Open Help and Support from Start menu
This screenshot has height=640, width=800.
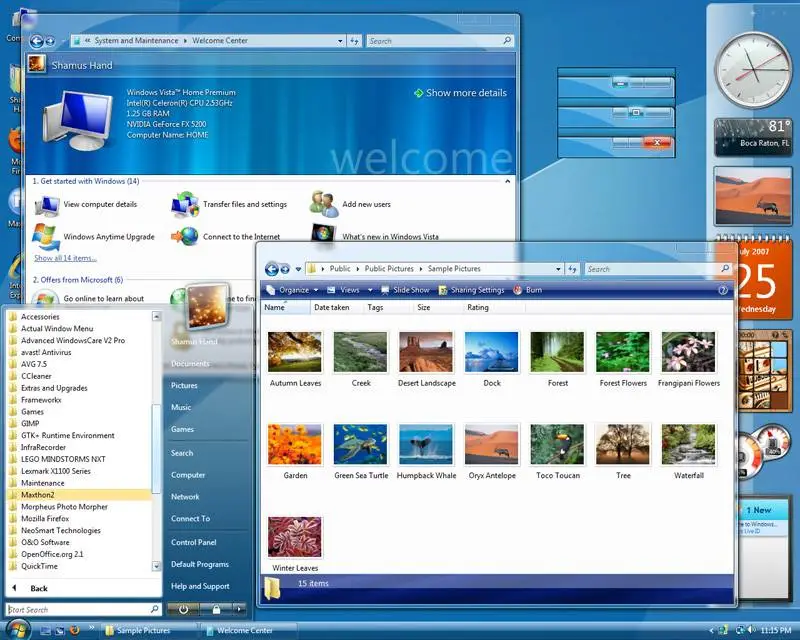tap(200, 586)
